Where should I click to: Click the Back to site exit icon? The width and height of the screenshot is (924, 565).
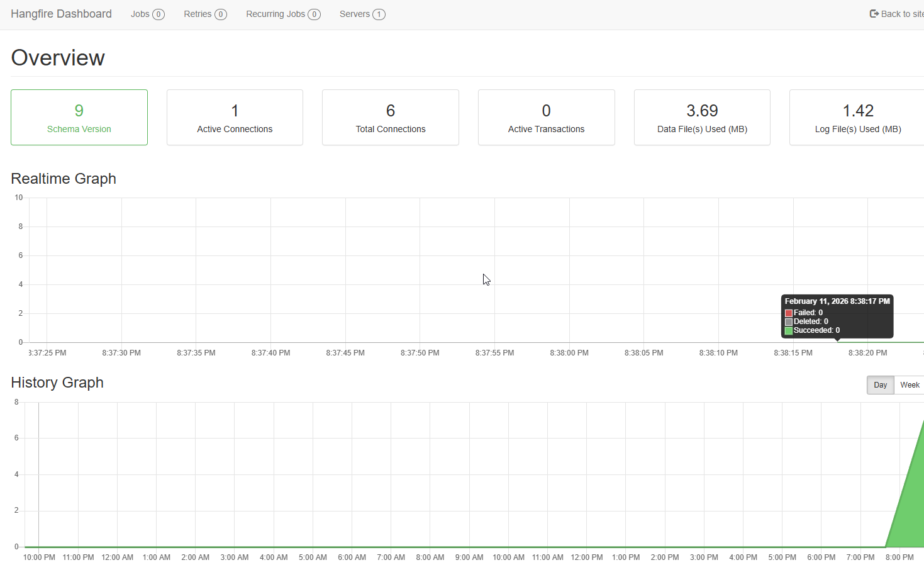(874, 13)
